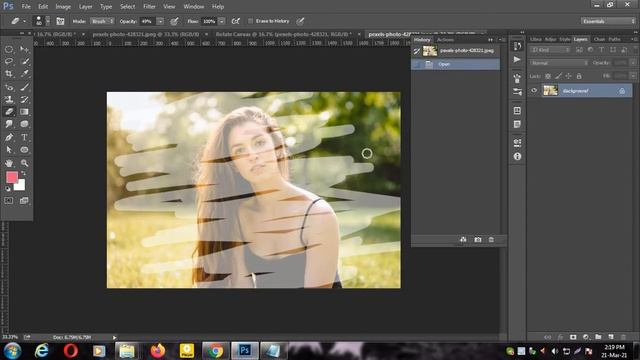Select the Zoom magnifier tool
This screenshot has width=640, height=360.
24,163
